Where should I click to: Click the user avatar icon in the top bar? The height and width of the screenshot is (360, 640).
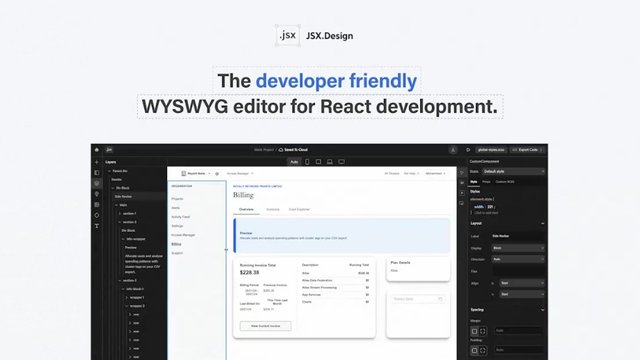point(453,150)
